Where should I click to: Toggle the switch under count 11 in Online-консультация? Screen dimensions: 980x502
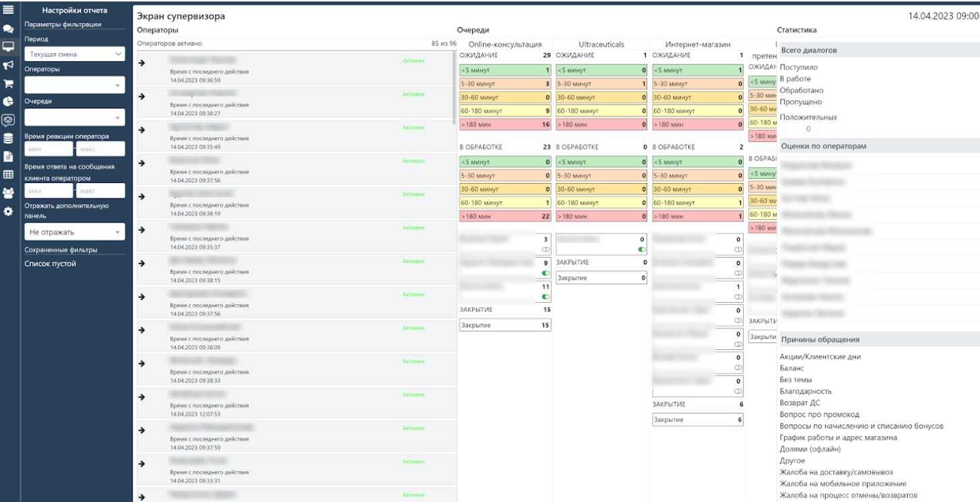coord(546,297)
